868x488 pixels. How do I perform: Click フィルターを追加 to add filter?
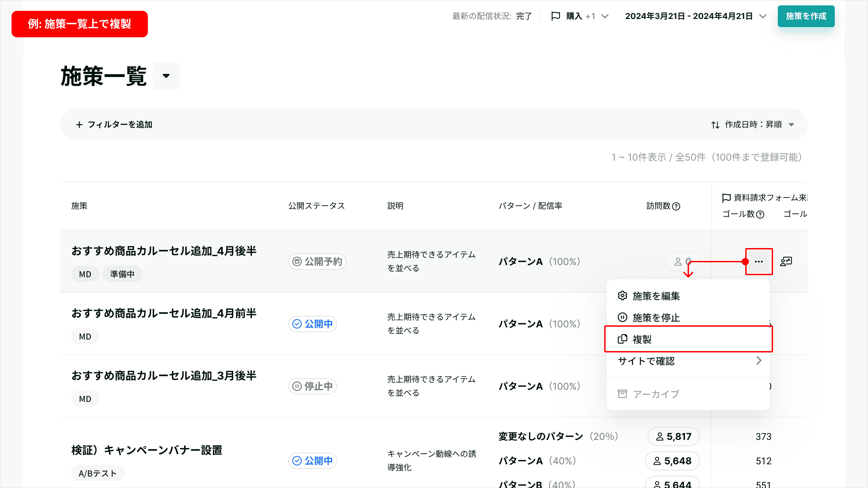[x=114, y=125]
